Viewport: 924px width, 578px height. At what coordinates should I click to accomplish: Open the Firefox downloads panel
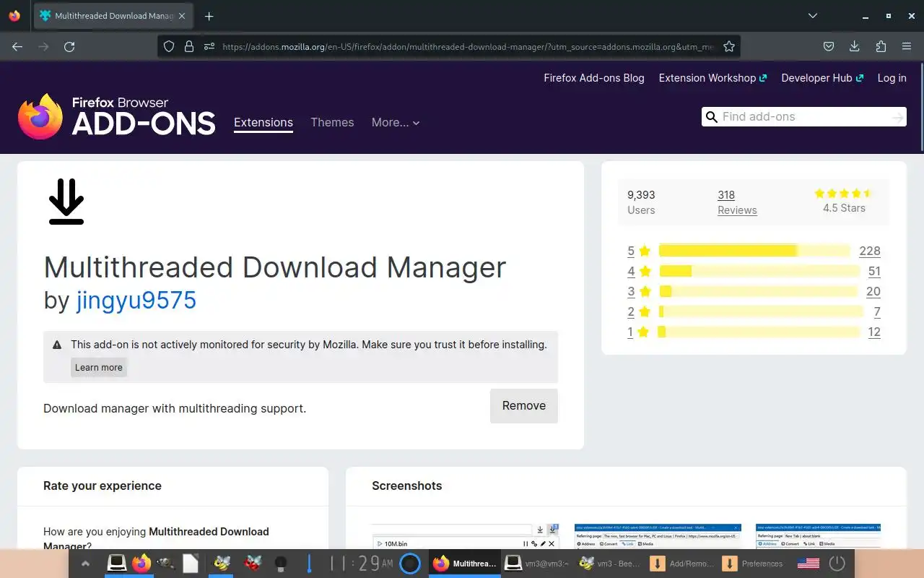pyautogui.click(x=855, y=46)
